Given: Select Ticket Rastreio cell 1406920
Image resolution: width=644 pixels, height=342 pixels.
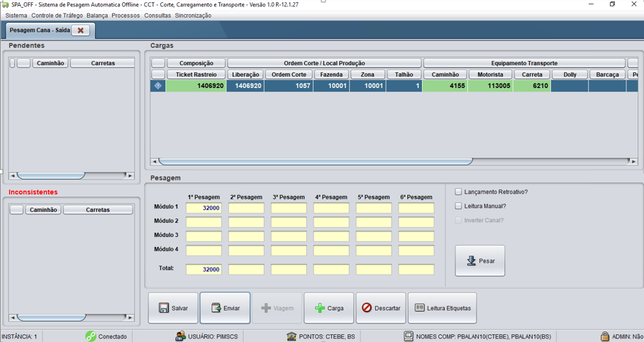Looking at the screenshot, I should 196,85.
